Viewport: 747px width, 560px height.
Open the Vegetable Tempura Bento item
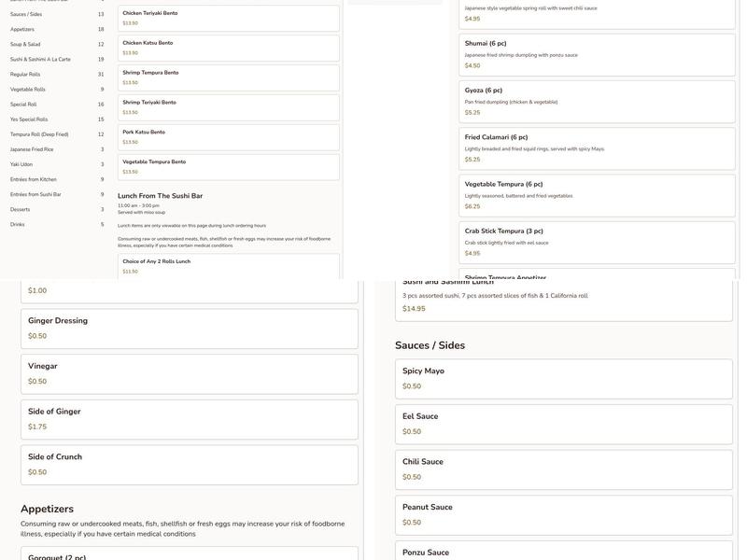pyautogui.click(x=228, y=167)
